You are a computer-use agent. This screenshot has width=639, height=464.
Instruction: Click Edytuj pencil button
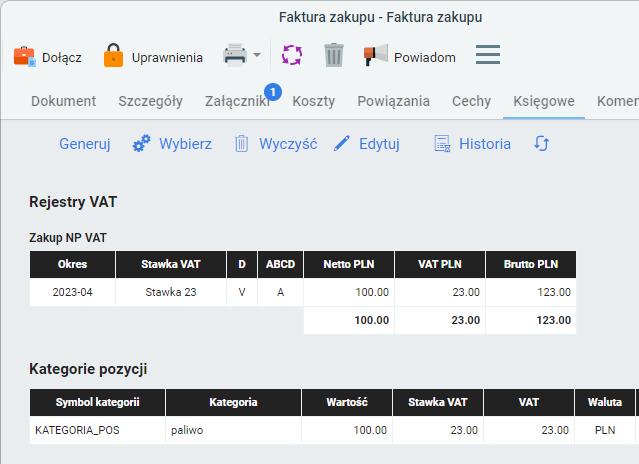366,144
